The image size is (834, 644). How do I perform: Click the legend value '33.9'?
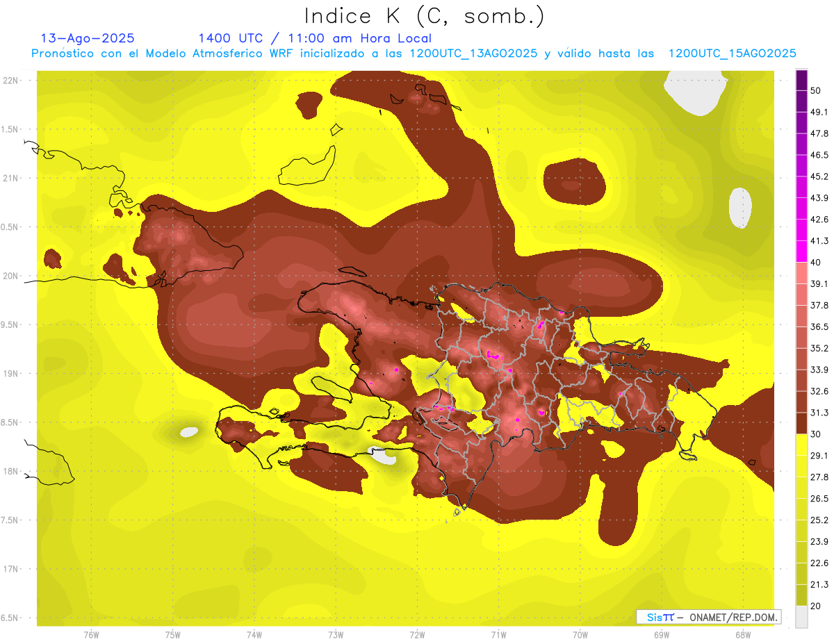819,370
